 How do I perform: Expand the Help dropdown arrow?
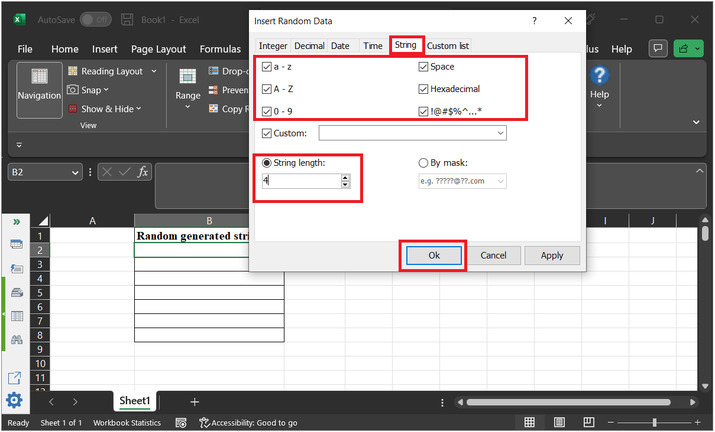(599, 105)
